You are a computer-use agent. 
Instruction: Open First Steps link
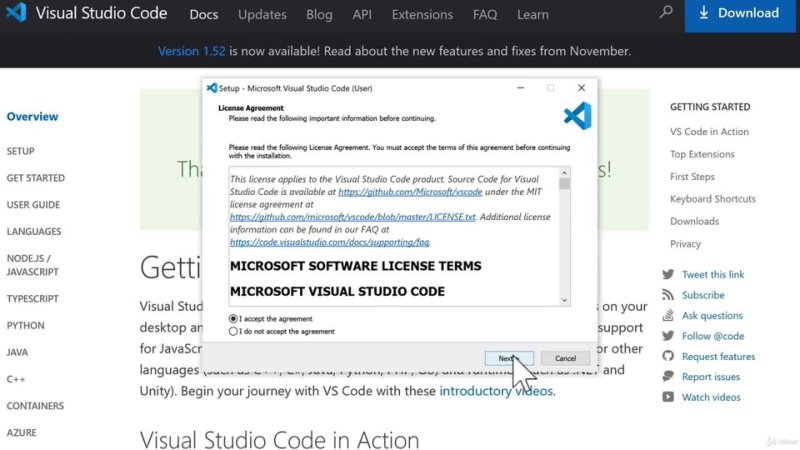click(692, 177)
